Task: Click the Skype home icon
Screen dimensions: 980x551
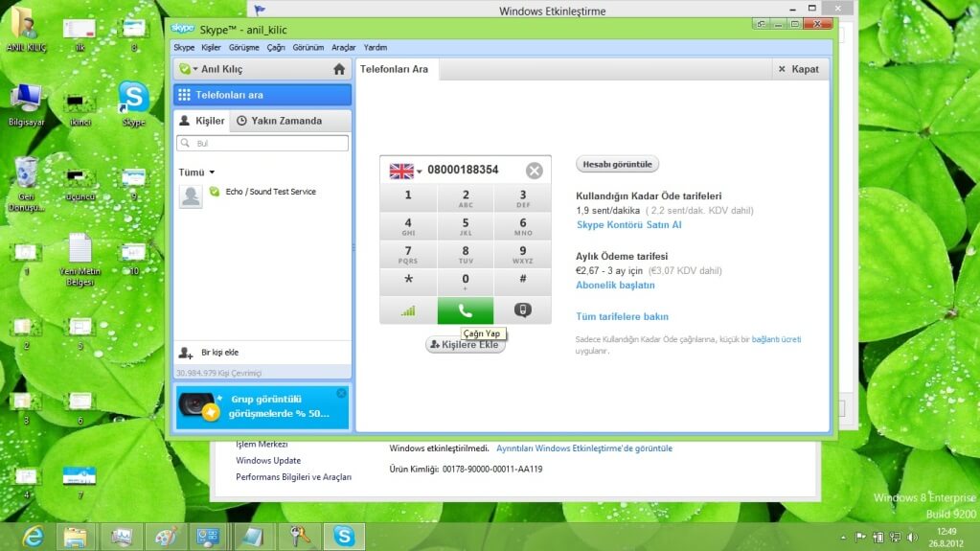Action: pos(338,69)
